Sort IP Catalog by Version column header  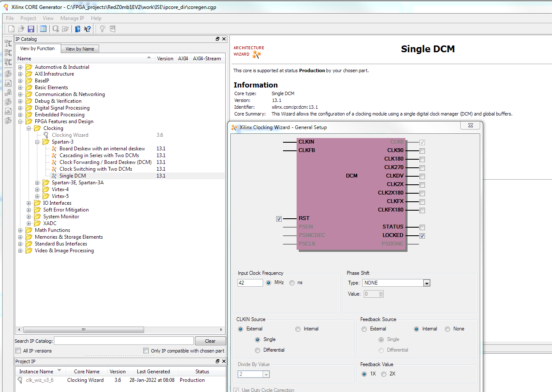pyautogui.click(x=165, y=59)
